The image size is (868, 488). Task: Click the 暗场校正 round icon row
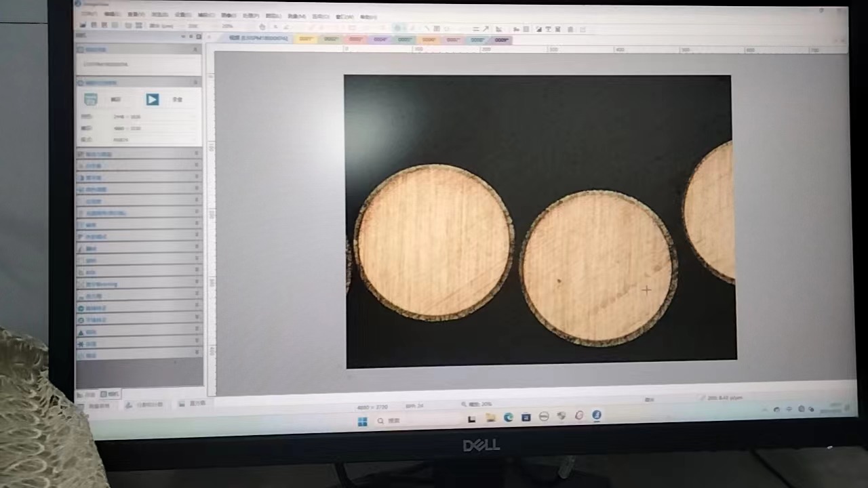tap(140, 308)
